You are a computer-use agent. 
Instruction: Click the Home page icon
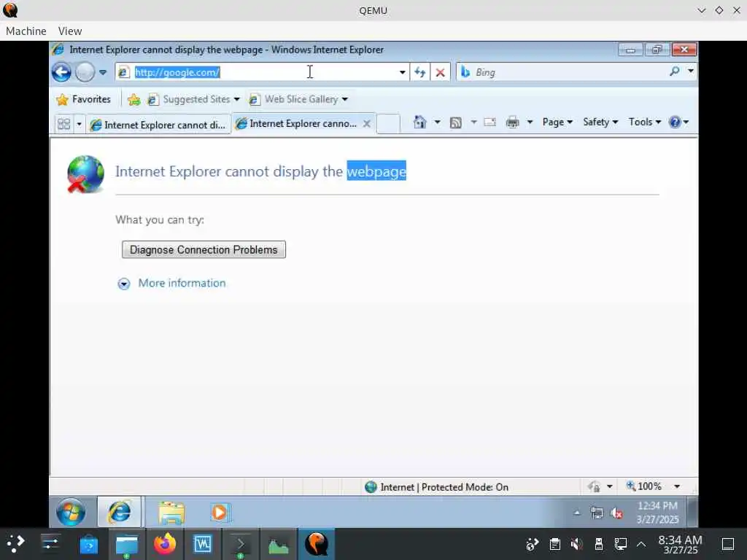419,122
